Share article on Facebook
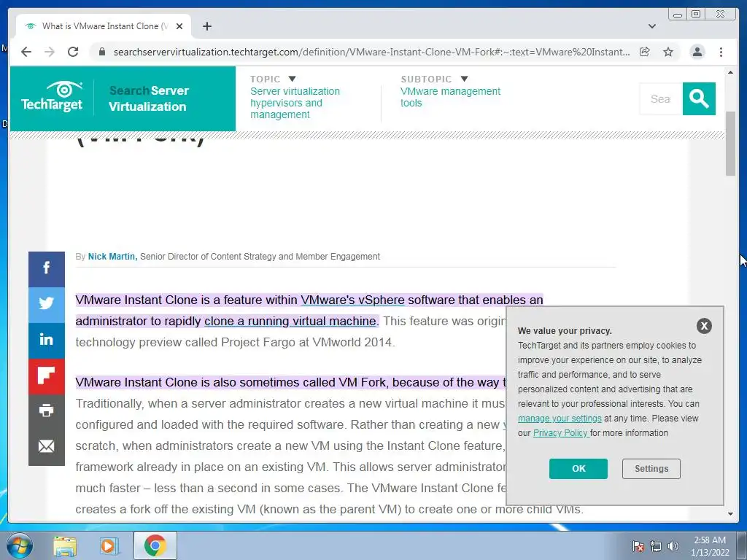The height and width of the screenshot is (560, 747). (x=46, y=268)
